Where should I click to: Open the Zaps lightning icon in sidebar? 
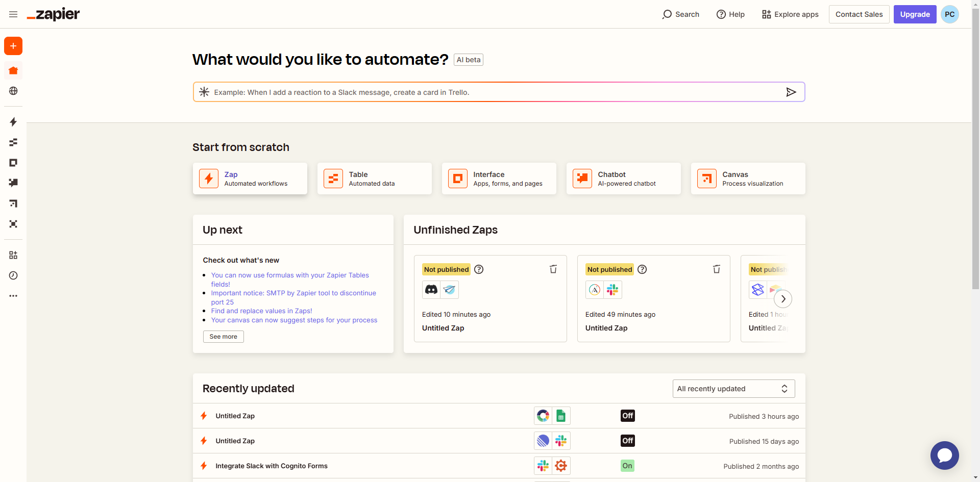click(13, 122)
